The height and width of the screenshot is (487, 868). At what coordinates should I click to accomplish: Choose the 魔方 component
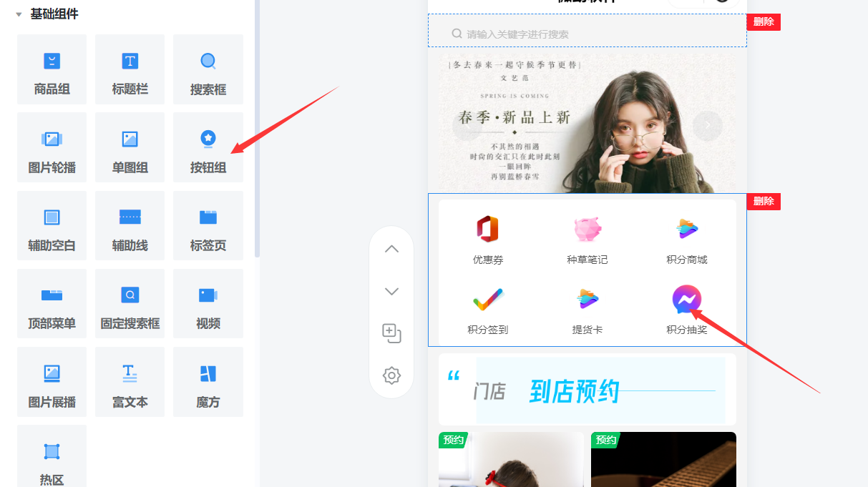coord(208,382)
